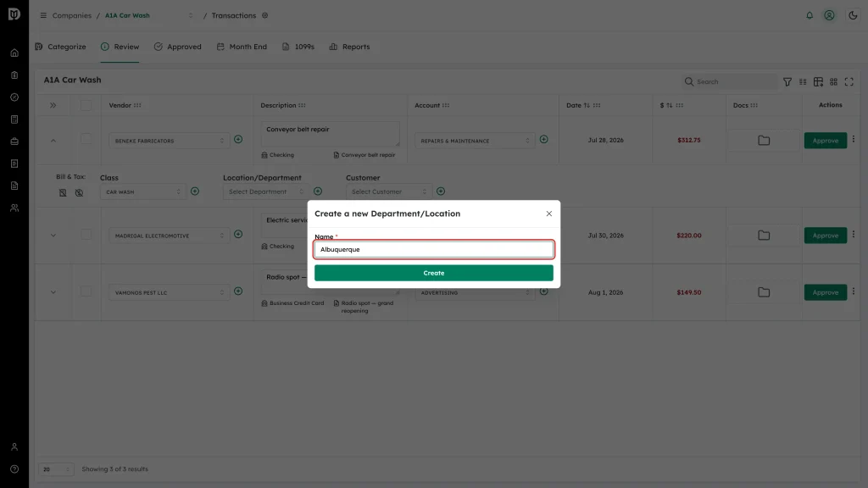Open the rows-per-page 20 dropdown

point(56,469)
